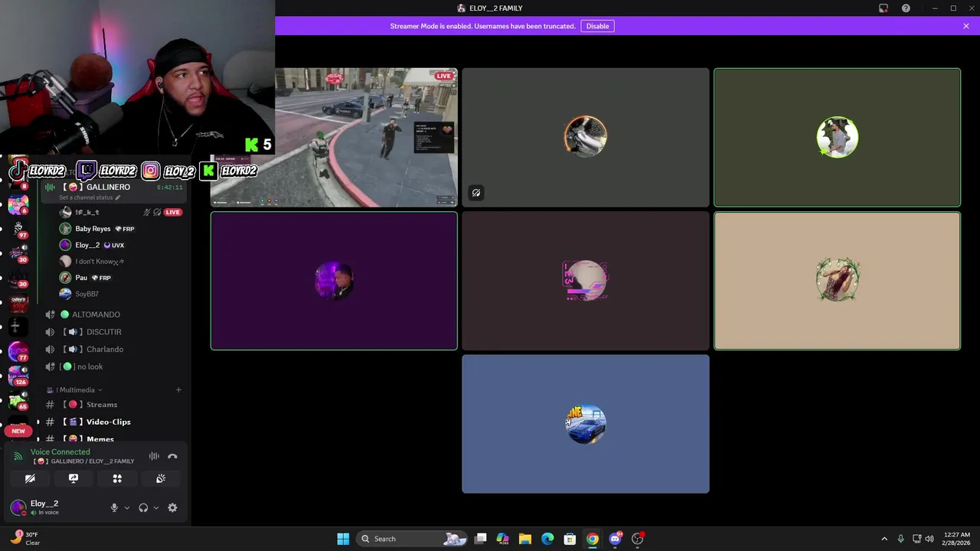Select user Pau in voice list
980x551 pixels.
[x=81, y=278]
